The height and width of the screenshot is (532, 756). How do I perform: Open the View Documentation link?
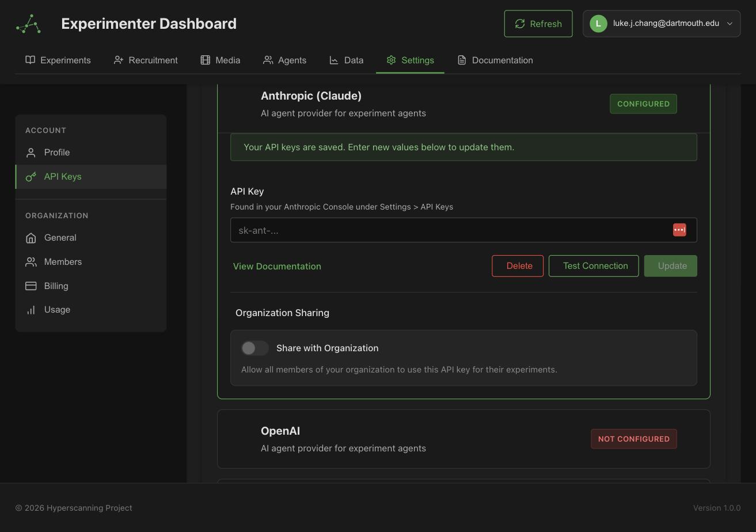277,266
